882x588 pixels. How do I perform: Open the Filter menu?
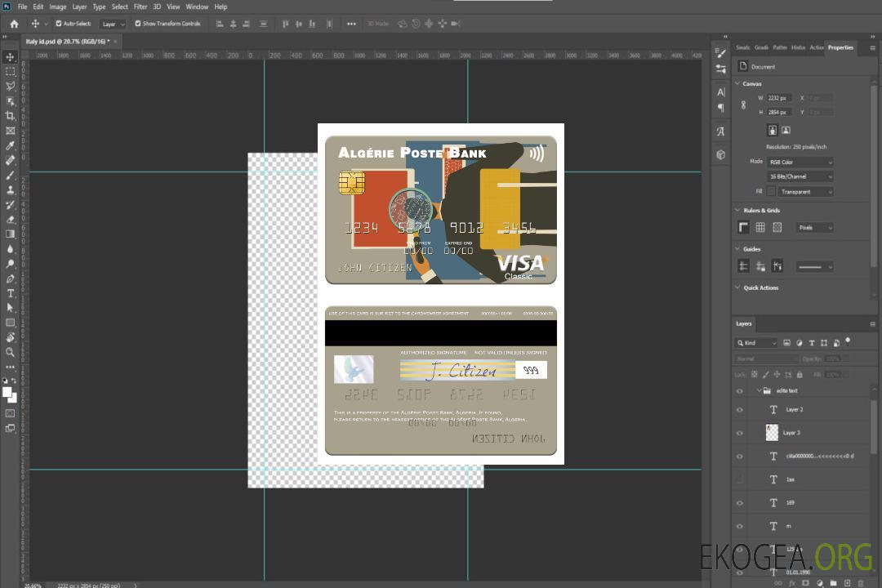tap(140, 7)
